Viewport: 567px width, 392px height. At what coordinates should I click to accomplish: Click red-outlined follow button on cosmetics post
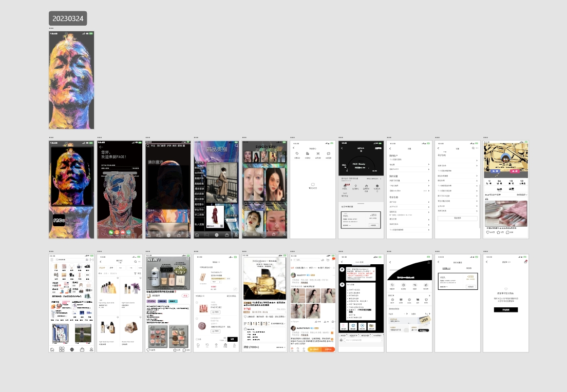point(185,296)
